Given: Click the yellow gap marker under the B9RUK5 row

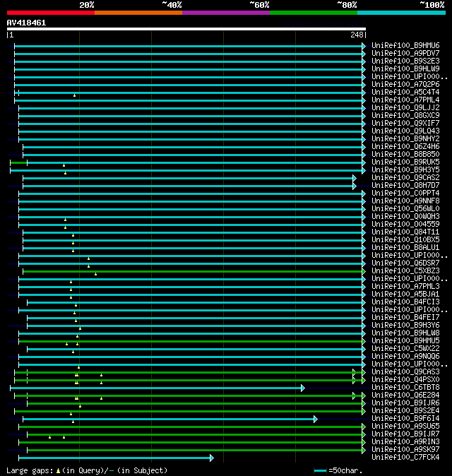Looking at the screenshot, I should click(x=64, y=165).
